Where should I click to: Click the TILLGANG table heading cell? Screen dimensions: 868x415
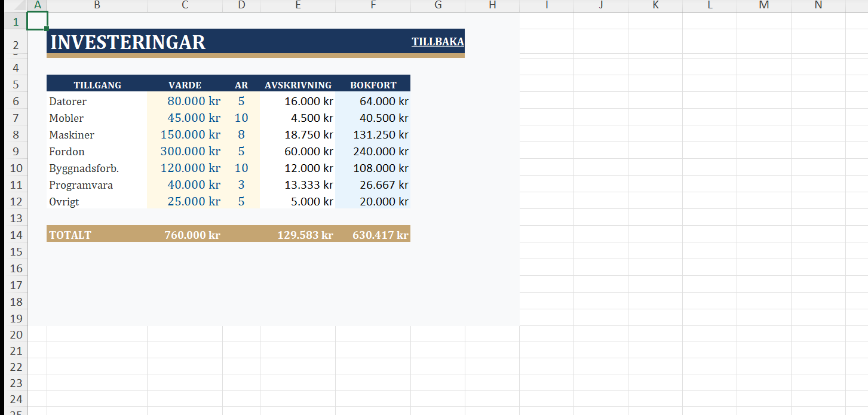(97, 85)
